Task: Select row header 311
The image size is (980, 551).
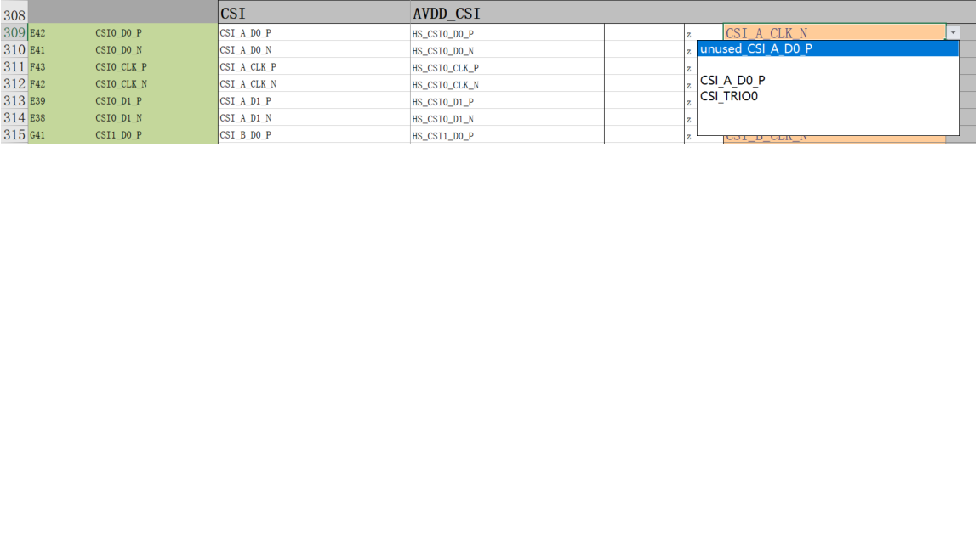Action: [x=14, y=66]
